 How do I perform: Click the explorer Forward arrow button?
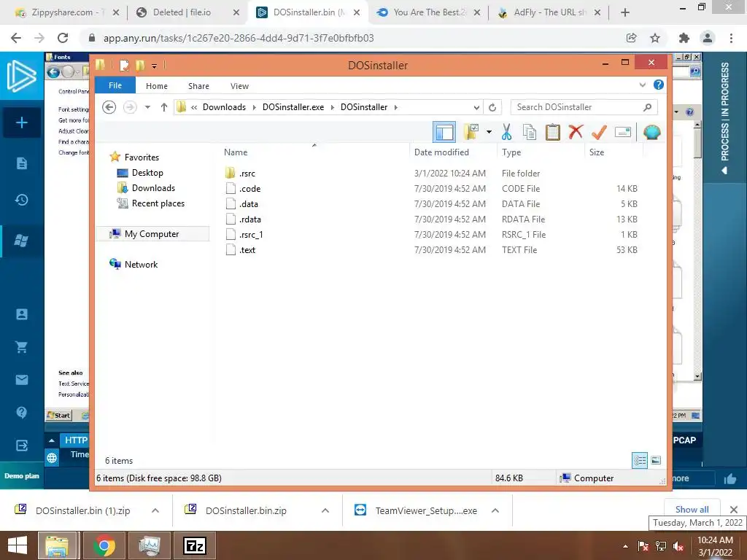tap(130, 107)
